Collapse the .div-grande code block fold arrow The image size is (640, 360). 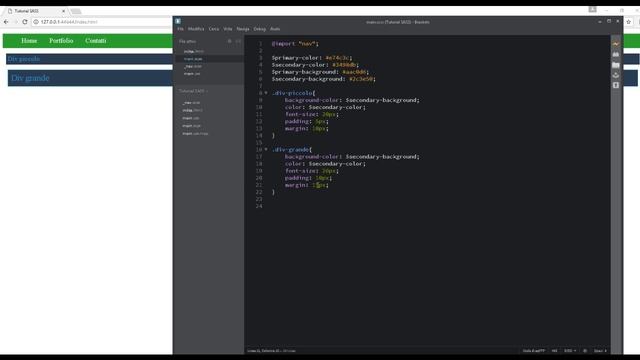266,149
